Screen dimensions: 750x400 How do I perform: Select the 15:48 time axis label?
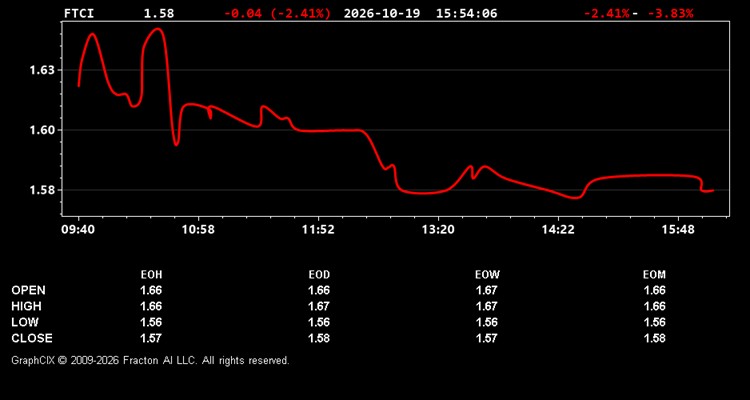pos(678,230)
